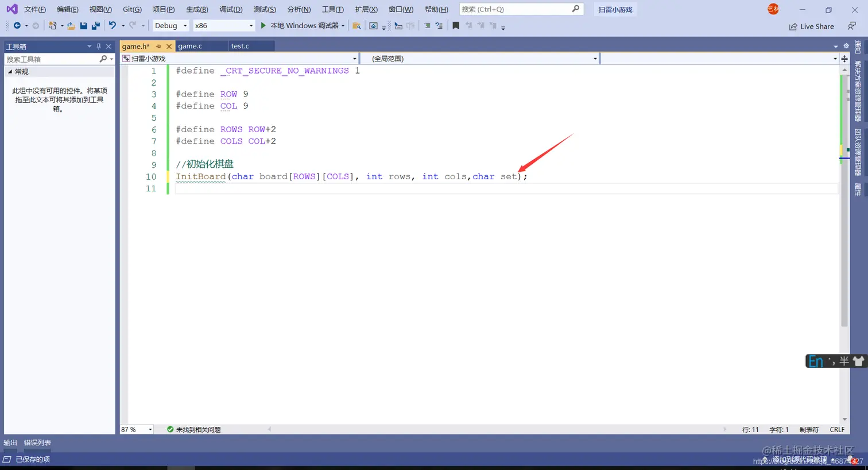Open the 生成(B) menu
Screen dimensions: 868x470
[x=197, y=9]
